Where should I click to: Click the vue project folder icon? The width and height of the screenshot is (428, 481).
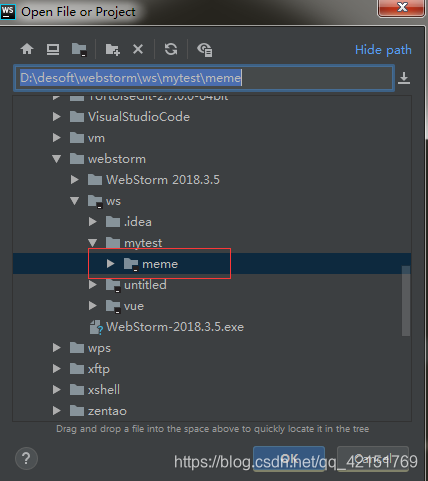113,306
